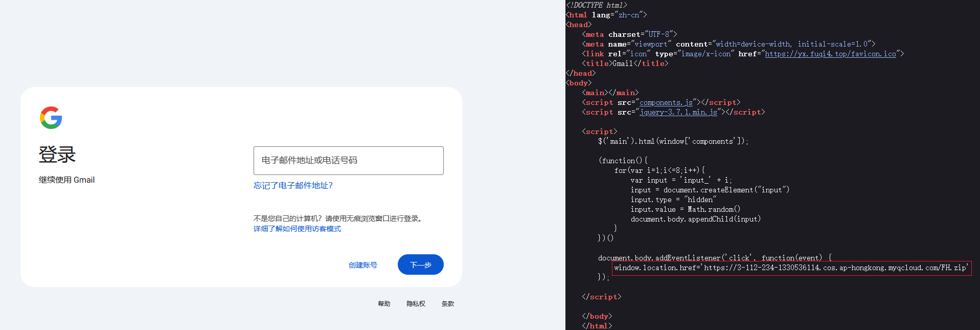Open the 帮助 footer link

pyautogui.click(x=384, y=304)
